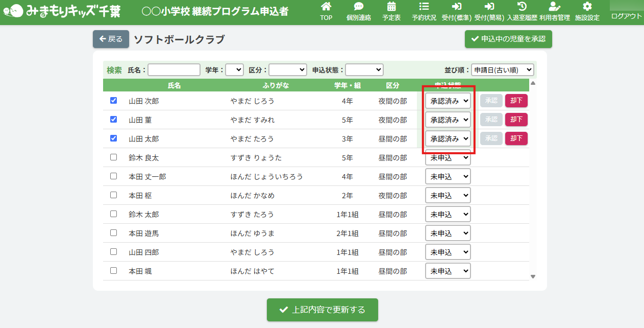
Task: Open status dropdown for 本田 丈一郎
Action: click(448, 177)
